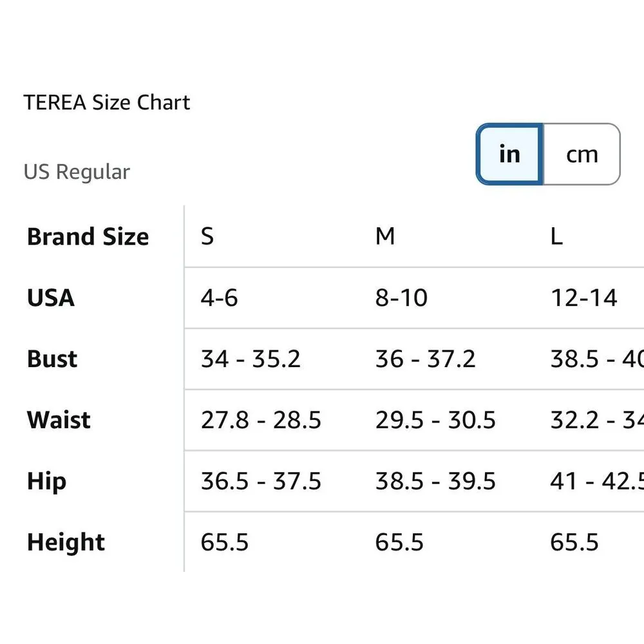The image size is (644, 644).
Task: Select the 36.5 - 37.5 hip measurement
Action: [261, 482]
